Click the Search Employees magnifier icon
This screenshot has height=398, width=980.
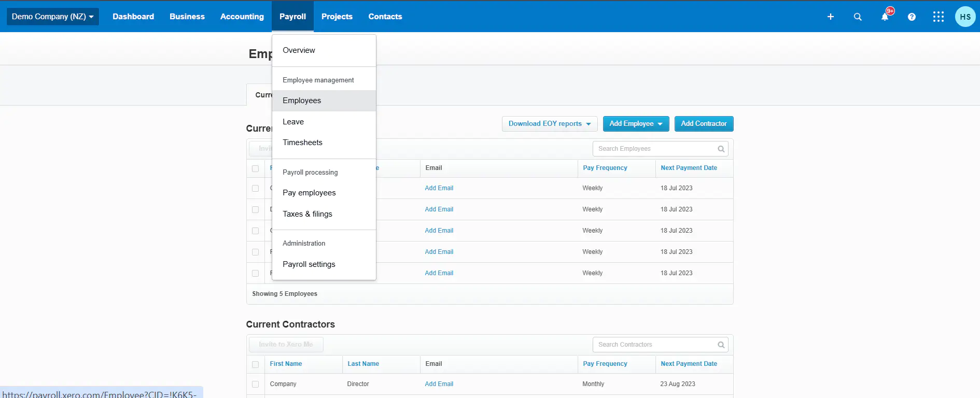tap(721, 149)
